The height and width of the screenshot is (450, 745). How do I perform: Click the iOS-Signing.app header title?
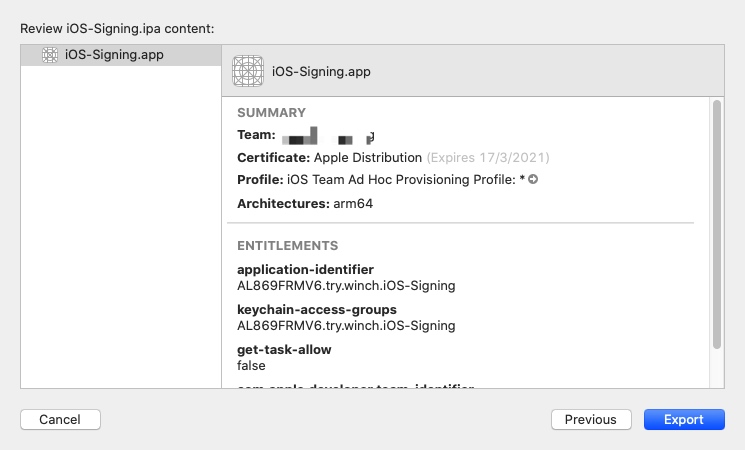[321, 72]
